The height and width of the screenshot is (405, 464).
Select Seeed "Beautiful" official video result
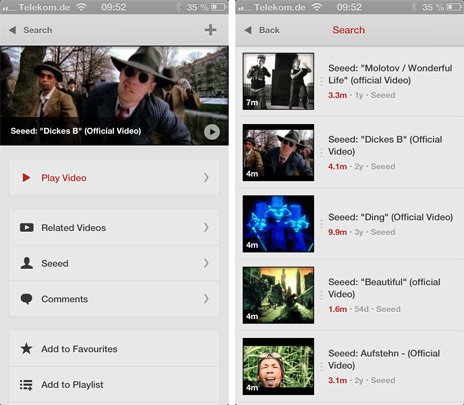click(x=350, y=295)
